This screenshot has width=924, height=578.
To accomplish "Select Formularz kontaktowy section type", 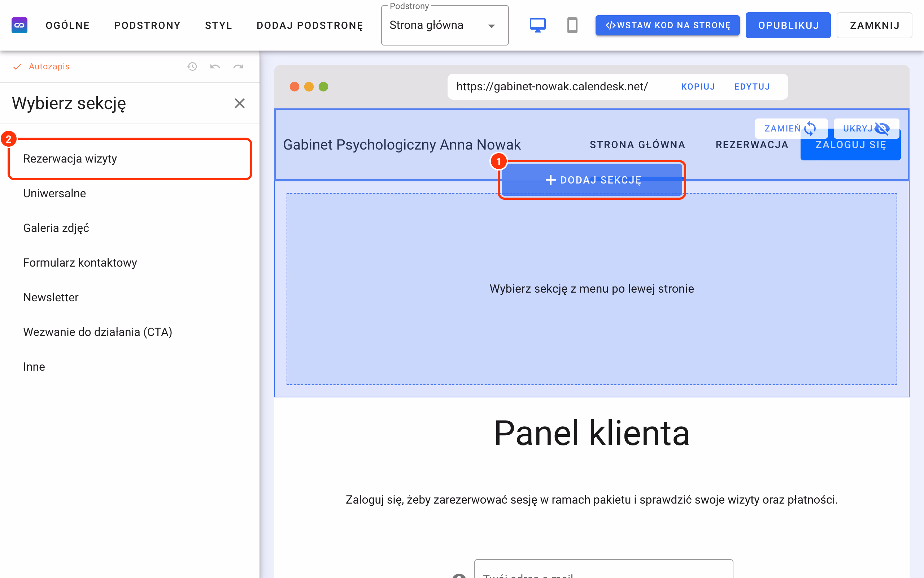I will 130,263.
